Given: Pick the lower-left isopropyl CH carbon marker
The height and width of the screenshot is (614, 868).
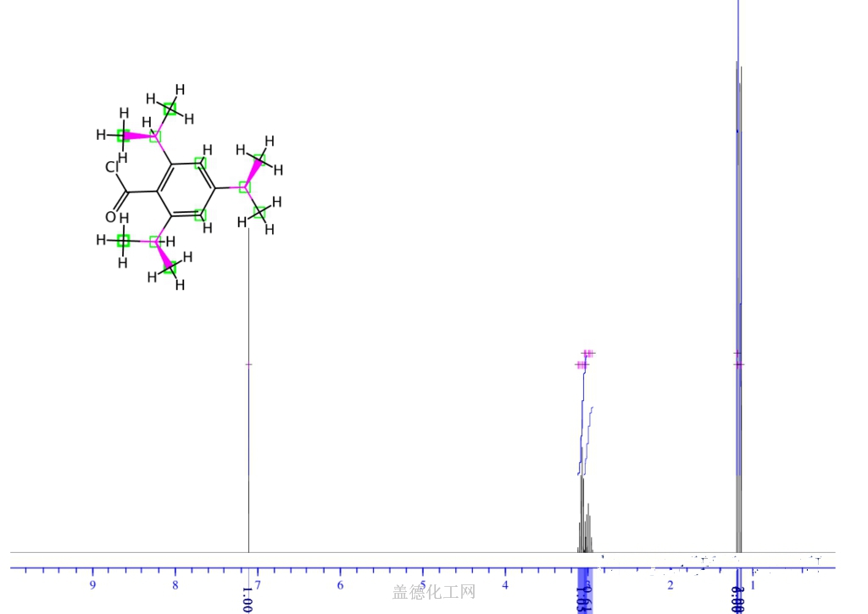Looking at the screenshot, I should (156, 242).
